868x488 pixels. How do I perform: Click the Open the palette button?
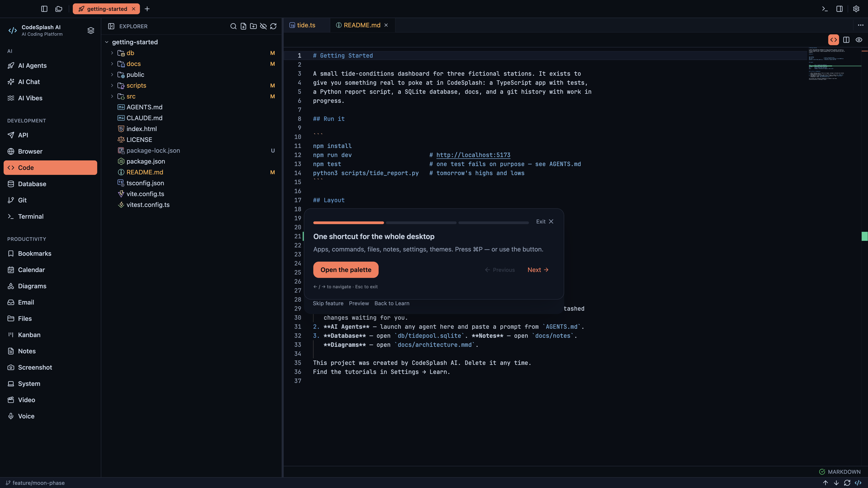click(346, 270)
